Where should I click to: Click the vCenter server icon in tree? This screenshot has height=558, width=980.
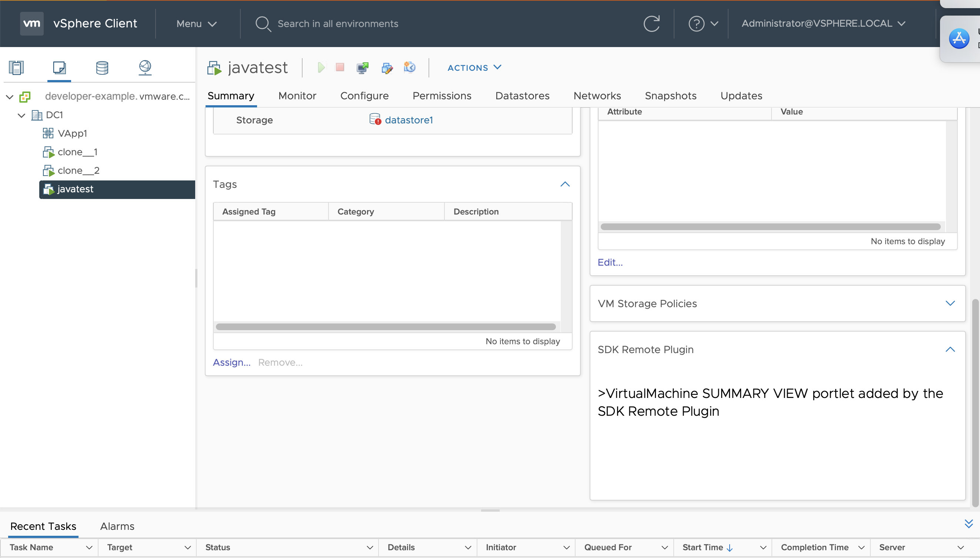coord(25,97)
